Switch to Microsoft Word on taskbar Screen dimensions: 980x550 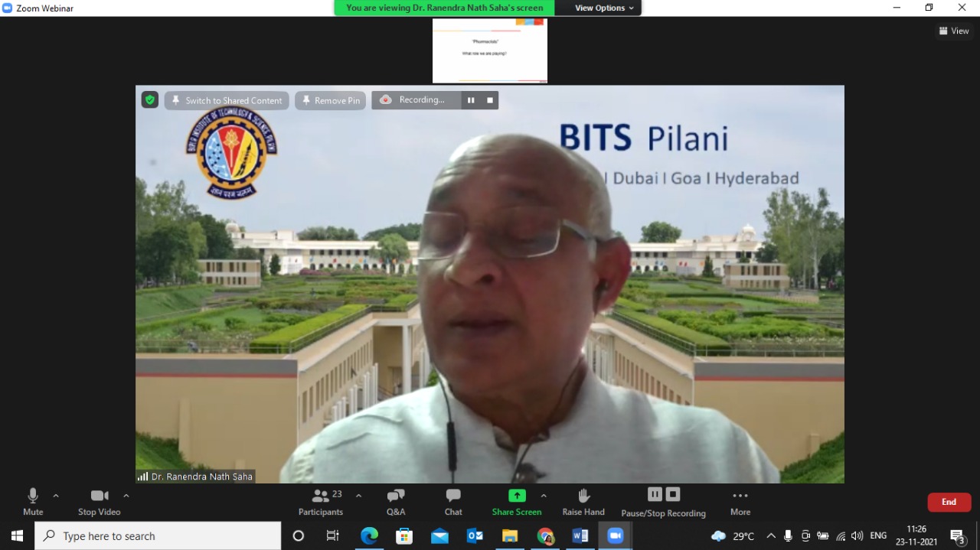(580, 536)
